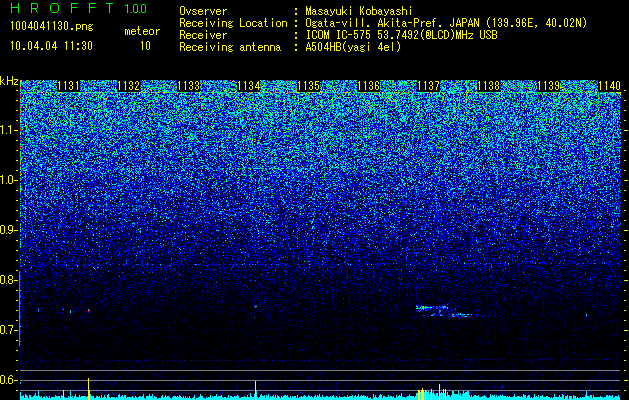The image size is (629, 400).
Task: Click the 'Receiving antenna' field label
Action: (x=230, y=47)
